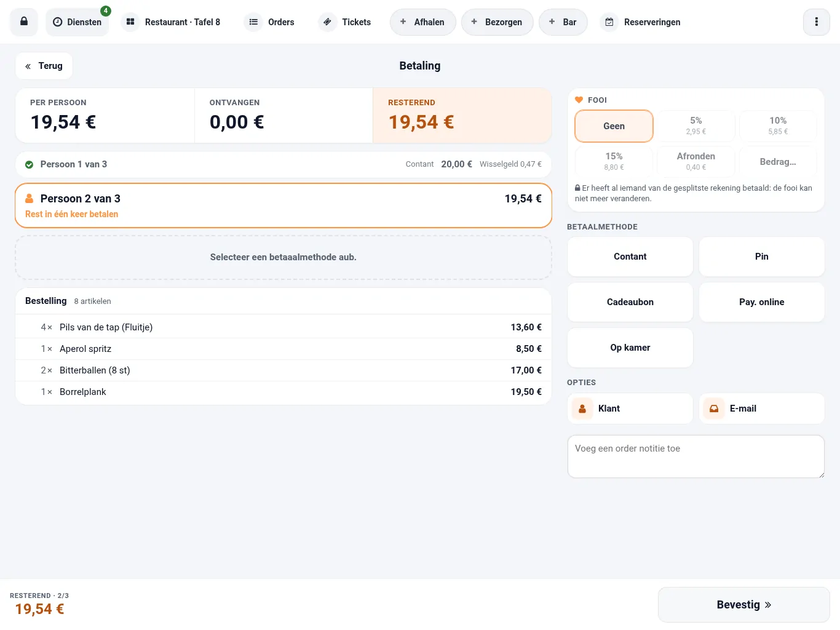Screen dimensions: 840x630
Task: Select the Geen tip option
Action: 614,126
